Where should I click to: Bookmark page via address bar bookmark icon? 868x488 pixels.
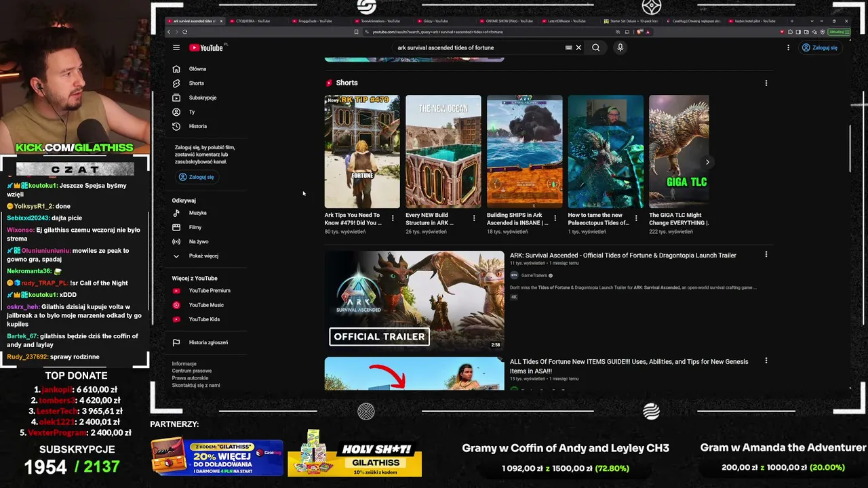coord(356,32)
